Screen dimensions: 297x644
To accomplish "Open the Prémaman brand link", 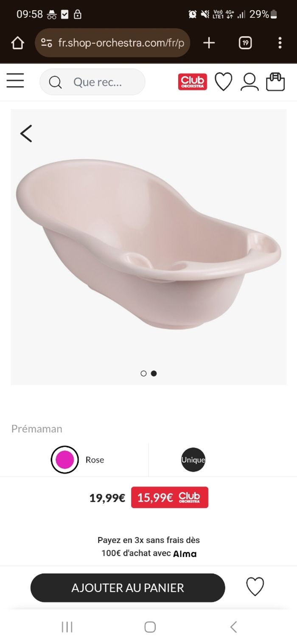I will pyautogui.click(x=37, y=429).
